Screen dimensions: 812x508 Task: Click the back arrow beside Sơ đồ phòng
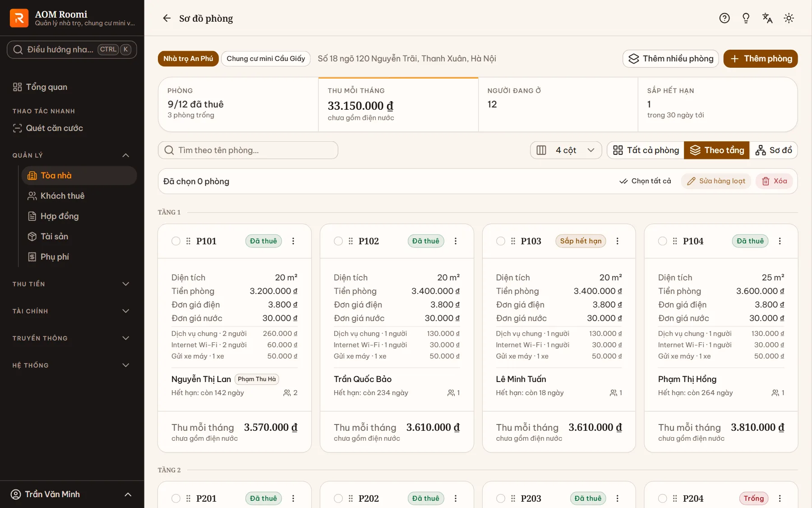click(167, 18)
